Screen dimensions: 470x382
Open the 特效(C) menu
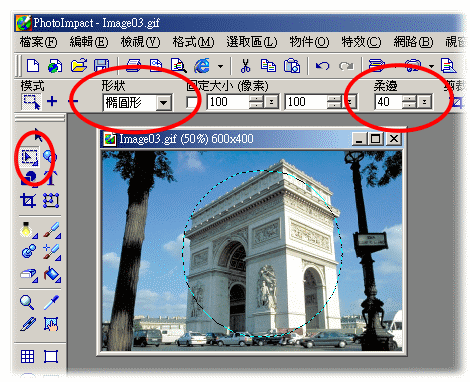point(361,42)
